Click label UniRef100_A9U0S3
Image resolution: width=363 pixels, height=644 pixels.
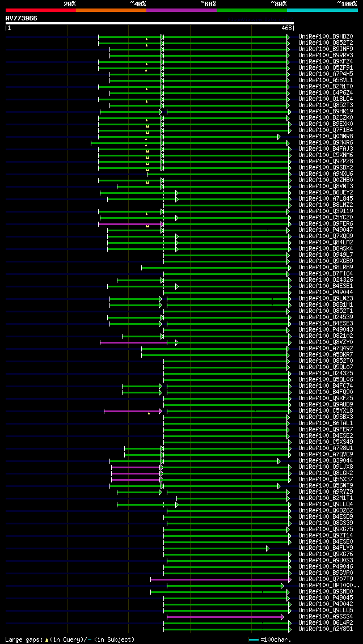pyautogui.click(x=326, y=561)
